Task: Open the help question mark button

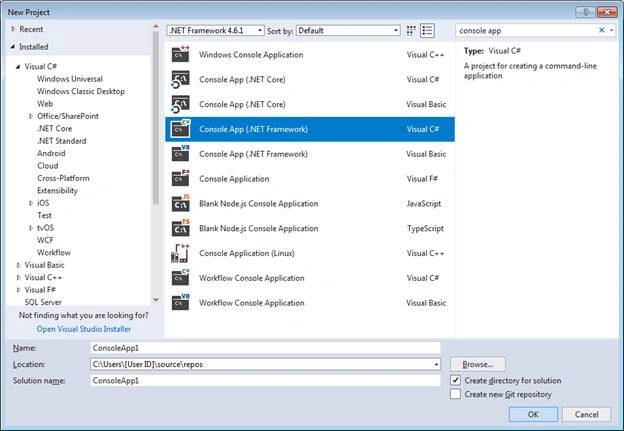Action: [x=585, y=12]
